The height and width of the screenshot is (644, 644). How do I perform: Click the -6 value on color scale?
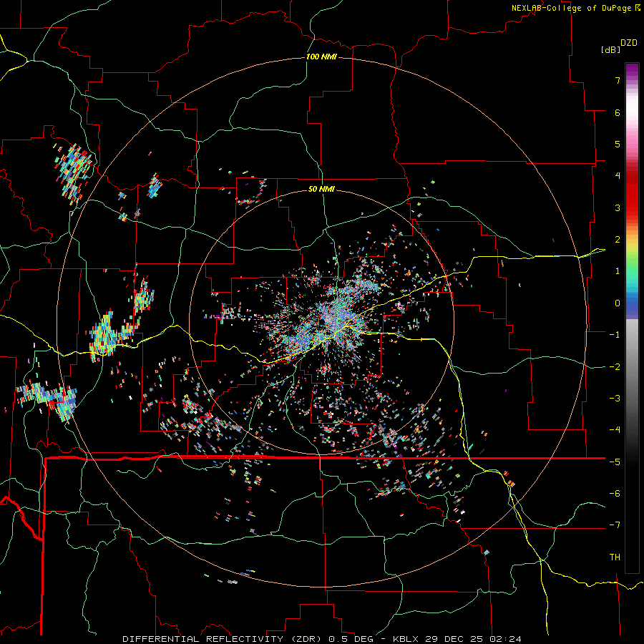pyautogui.click(x=615, y=494)
